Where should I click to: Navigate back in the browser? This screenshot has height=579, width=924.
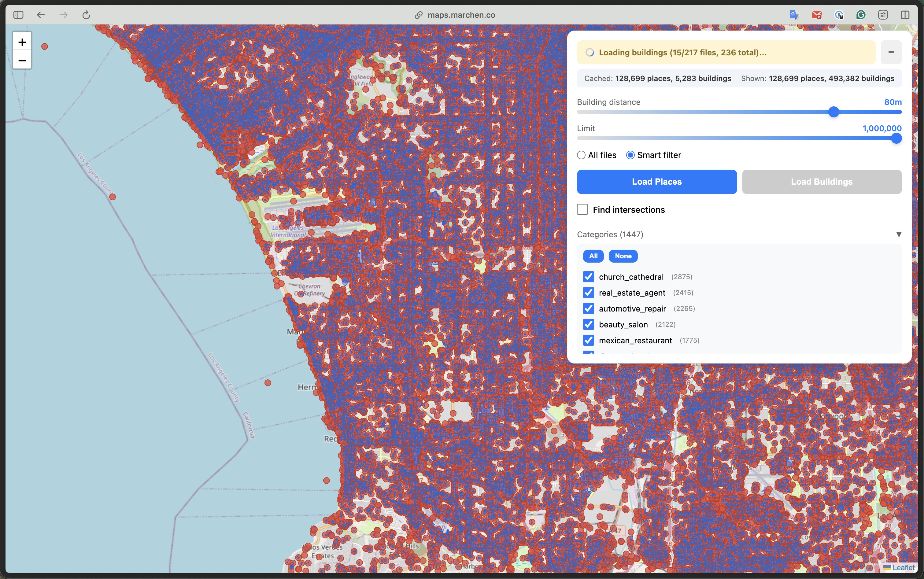click(41, 15)
